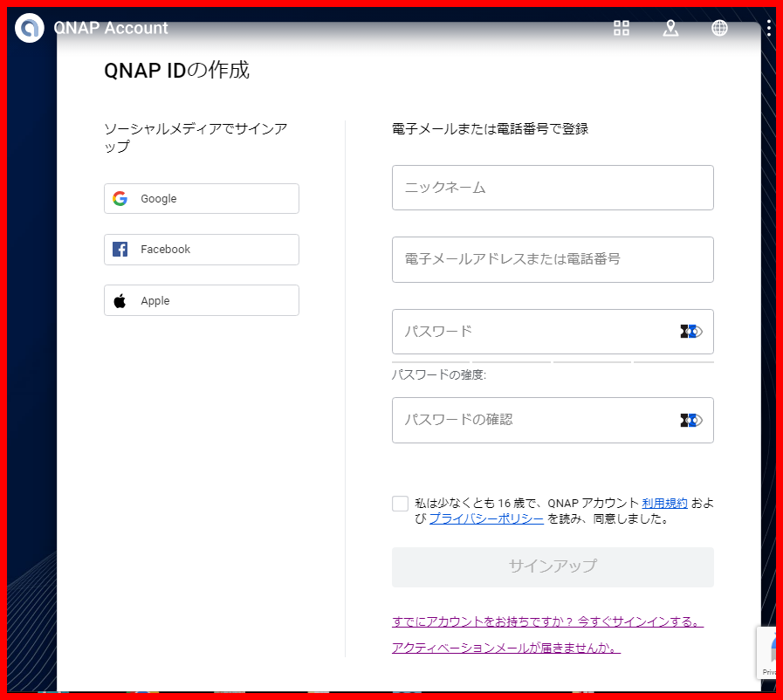Click the パスワードの確認 input field
The width and height of the screenshot is (783, 700).
coord(553,421)
